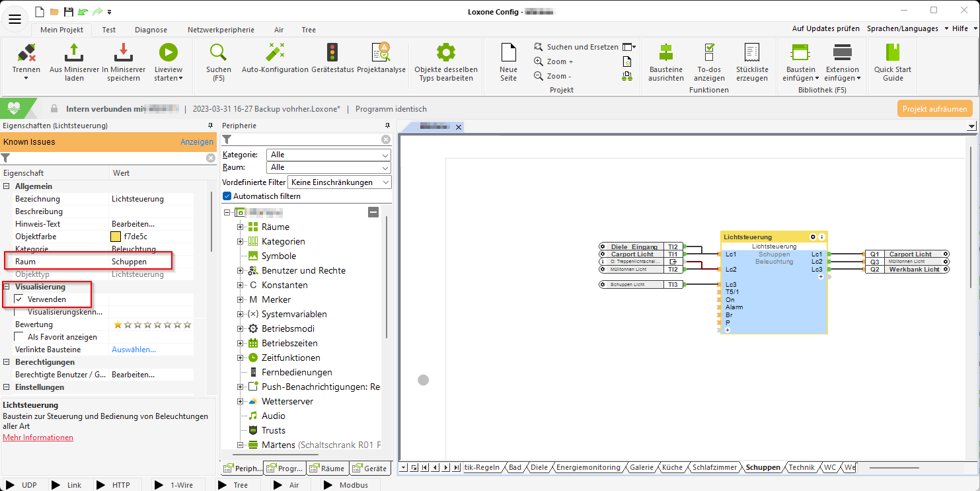
Task: Expand the Benutzer und Rechte node
Action: coord(241,270)
